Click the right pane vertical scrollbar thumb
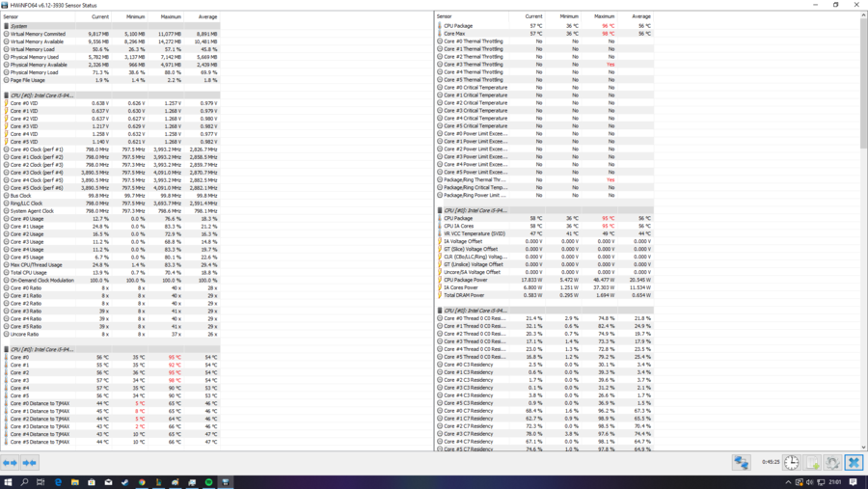 click(x=863, y=83)
